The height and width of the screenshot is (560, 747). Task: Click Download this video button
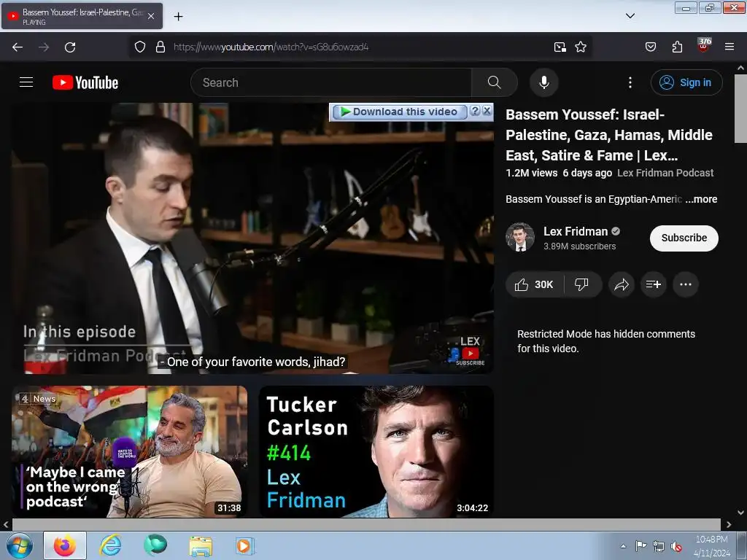[399, 112]
